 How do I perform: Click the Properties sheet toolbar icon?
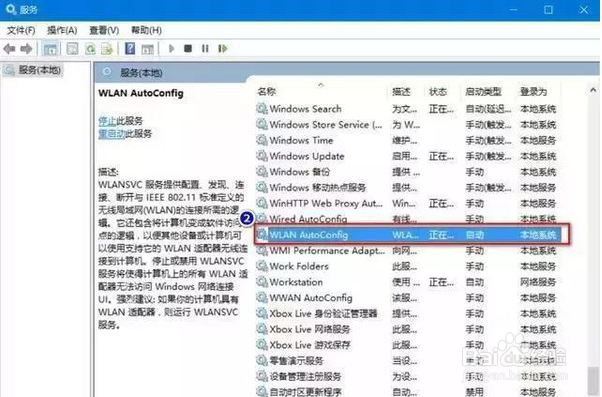pos(72,49)
